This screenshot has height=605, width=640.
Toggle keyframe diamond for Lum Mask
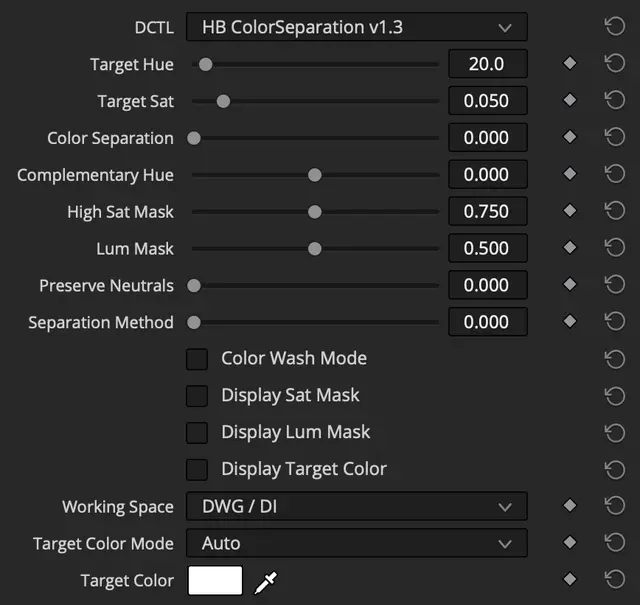click(x=570, y=249)
